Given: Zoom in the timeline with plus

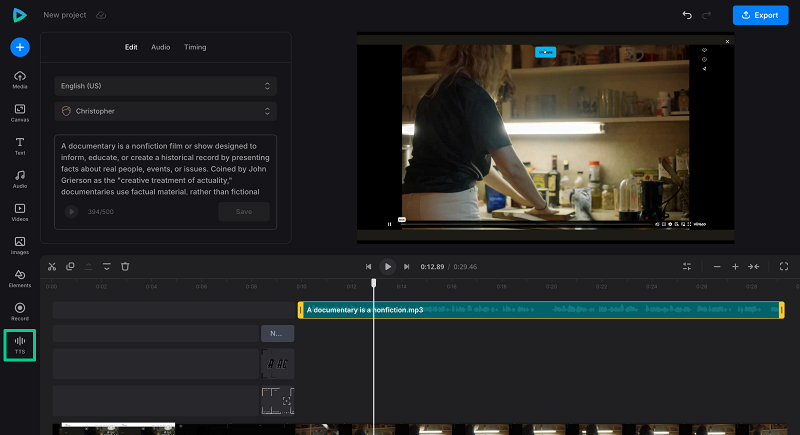Looking at the screenshot, I should [x=735, y=267].
